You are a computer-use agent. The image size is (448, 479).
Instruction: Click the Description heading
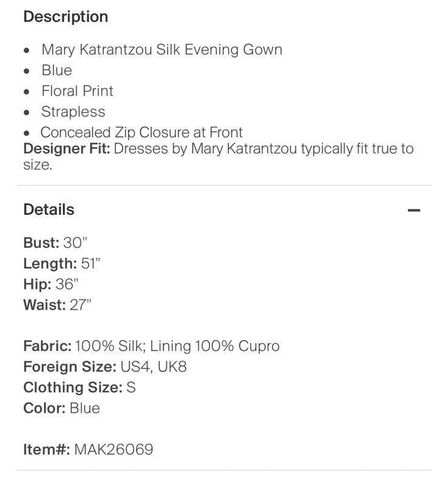pos(66,16)
